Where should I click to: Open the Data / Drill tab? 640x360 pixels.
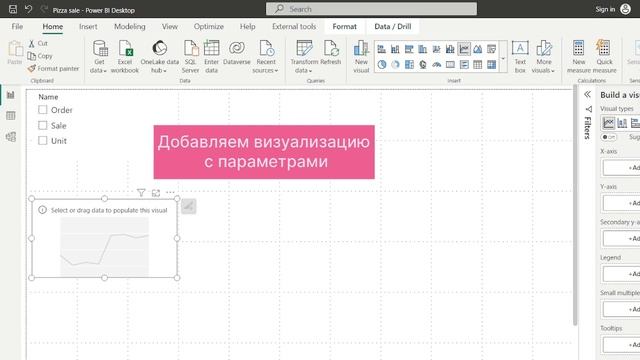393,27
